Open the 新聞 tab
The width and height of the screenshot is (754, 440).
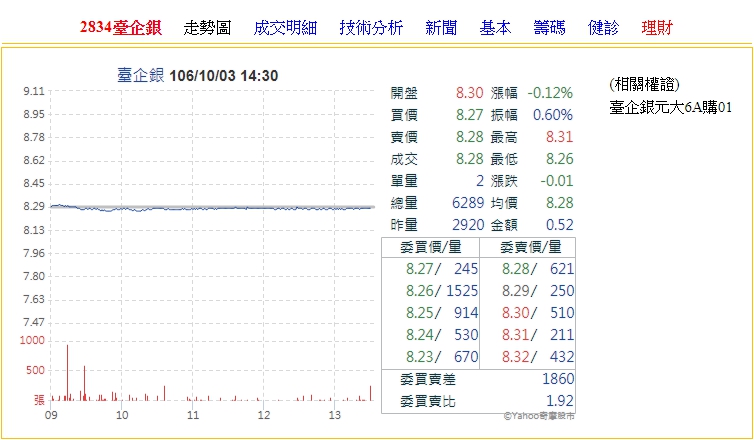[x=441, y=28]
